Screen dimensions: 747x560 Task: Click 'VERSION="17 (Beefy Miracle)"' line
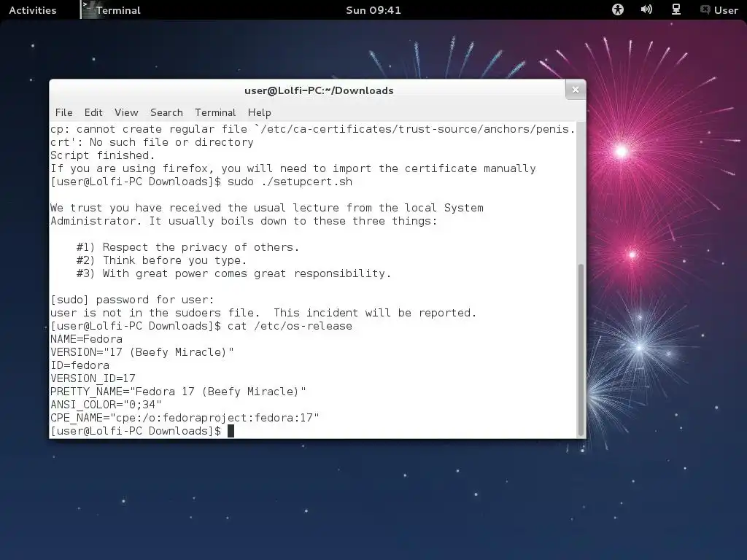[x=142, y=352]
